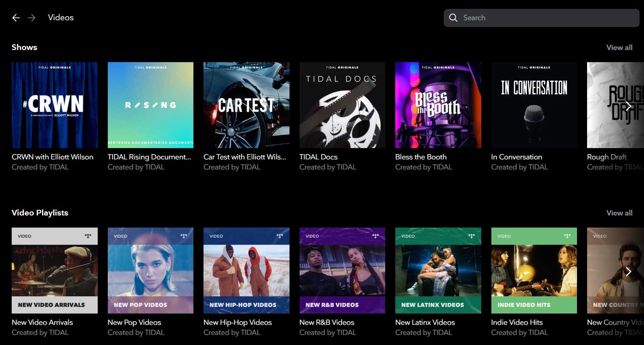Open the New R&B Videos playlist cover
Screen dimensions: 644x345
(342, 270)
